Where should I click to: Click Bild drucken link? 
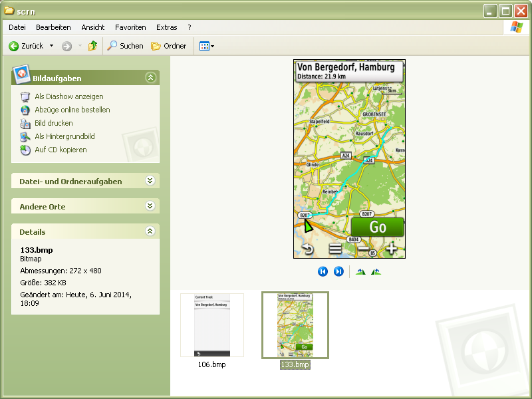54,123
